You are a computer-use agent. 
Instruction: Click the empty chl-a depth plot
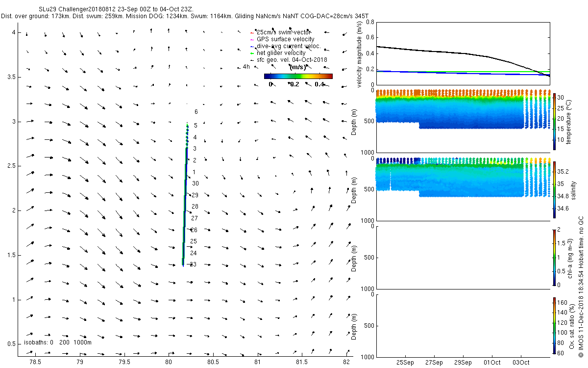point(462,257)
